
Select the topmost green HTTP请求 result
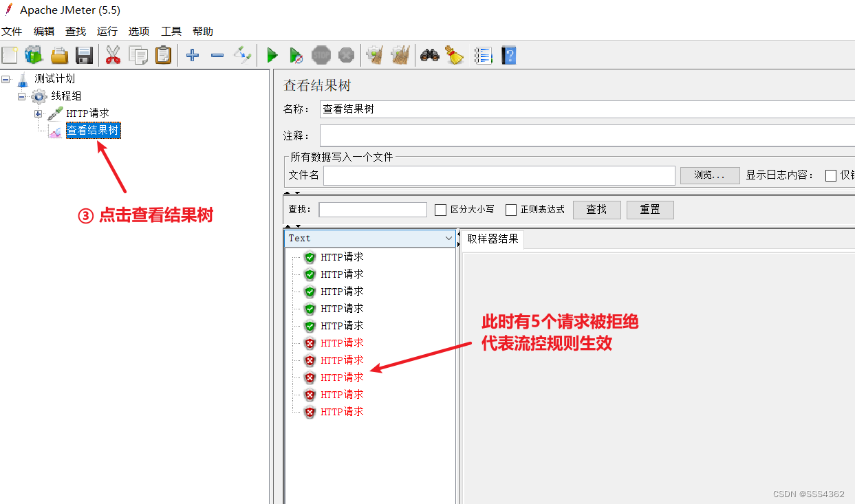point(342,257)
